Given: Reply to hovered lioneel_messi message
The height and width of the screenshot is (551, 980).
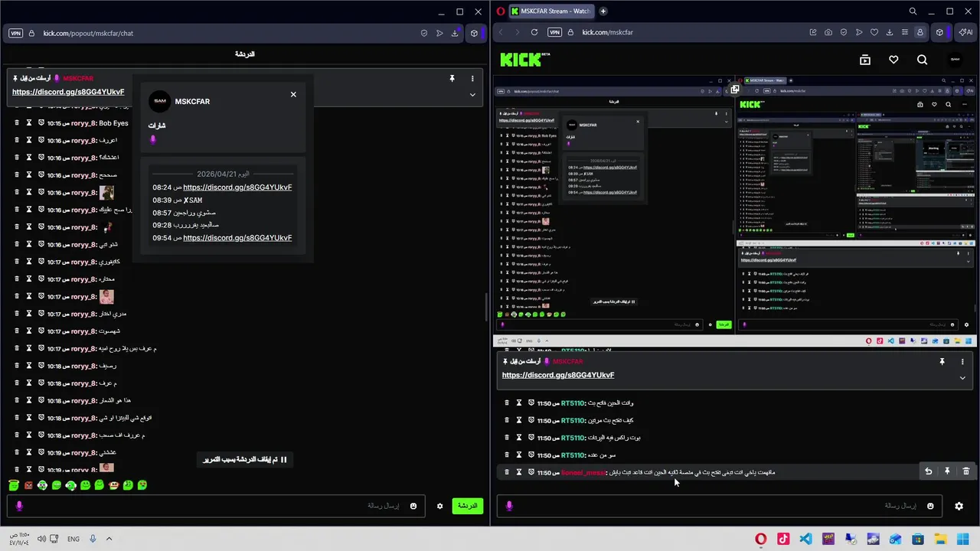Looking at the screenshot, I should tap(928, 471).
